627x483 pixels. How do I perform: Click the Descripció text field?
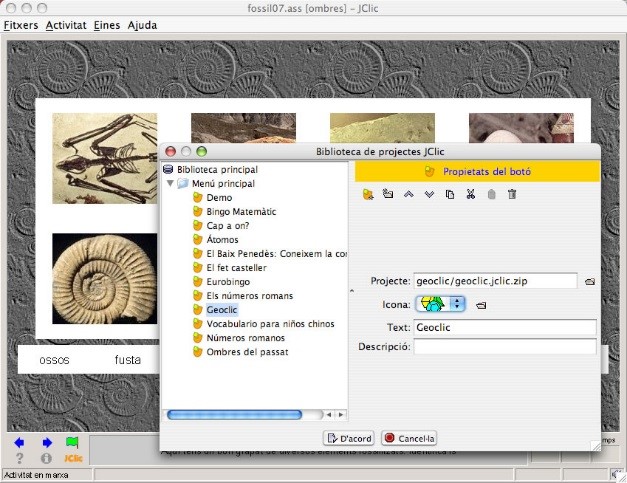click(504, 347)
